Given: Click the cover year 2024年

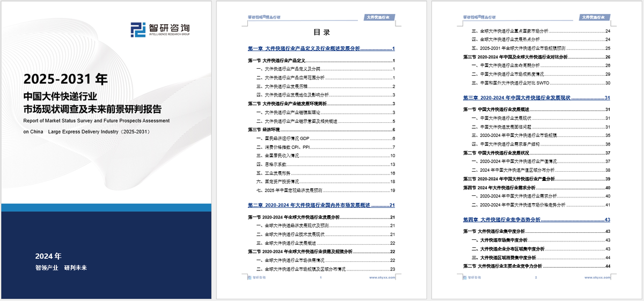Looking at the screenshot, I should coord(48,255).
